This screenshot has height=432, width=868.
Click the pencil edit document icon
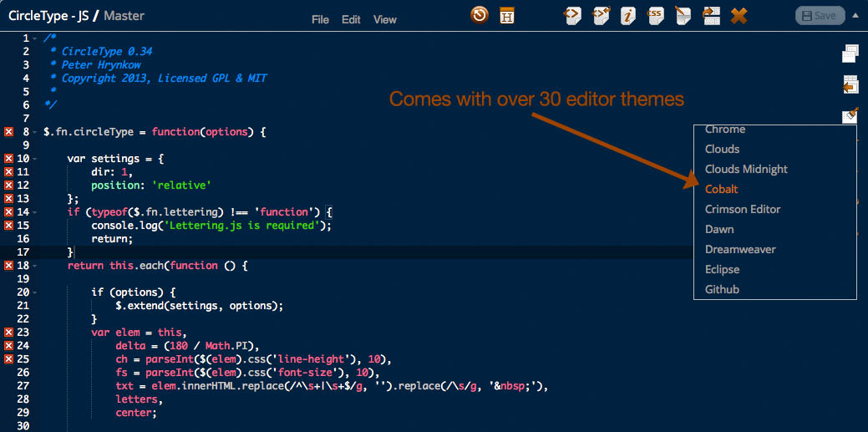(x=683, y=15)
